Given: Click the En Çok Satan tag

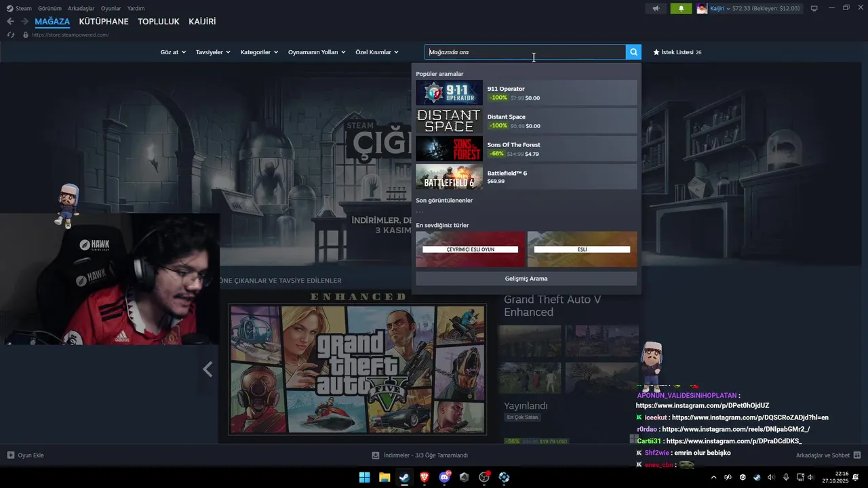Looking at the screenshot, I should click(x=522, y=418).
